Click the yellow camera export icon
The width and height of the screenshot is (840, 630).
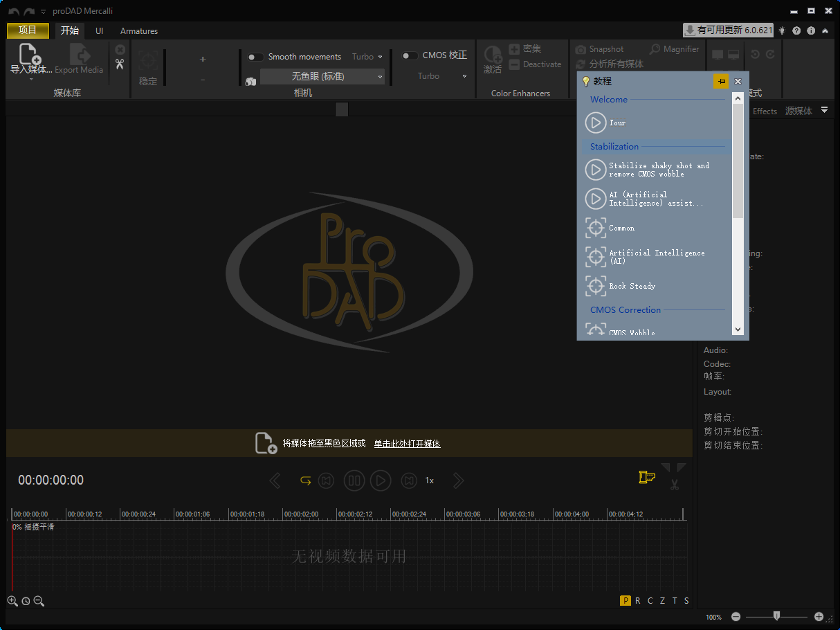pos(646,477)
